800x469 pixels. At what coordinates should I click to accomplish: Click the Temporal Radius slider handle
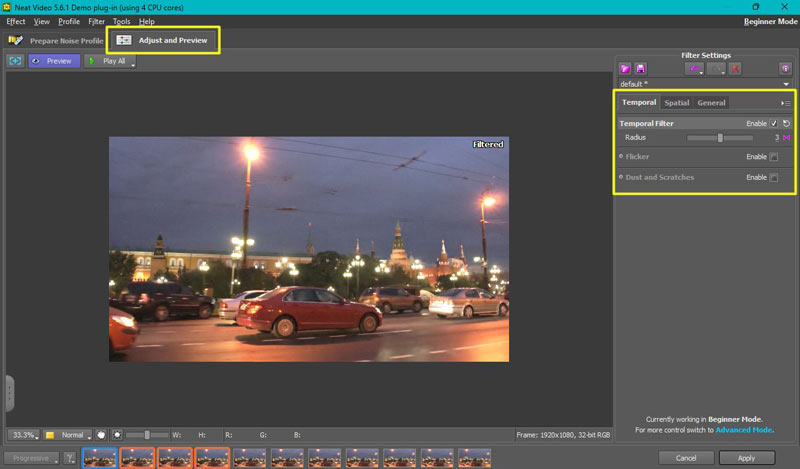coord(719,137)
